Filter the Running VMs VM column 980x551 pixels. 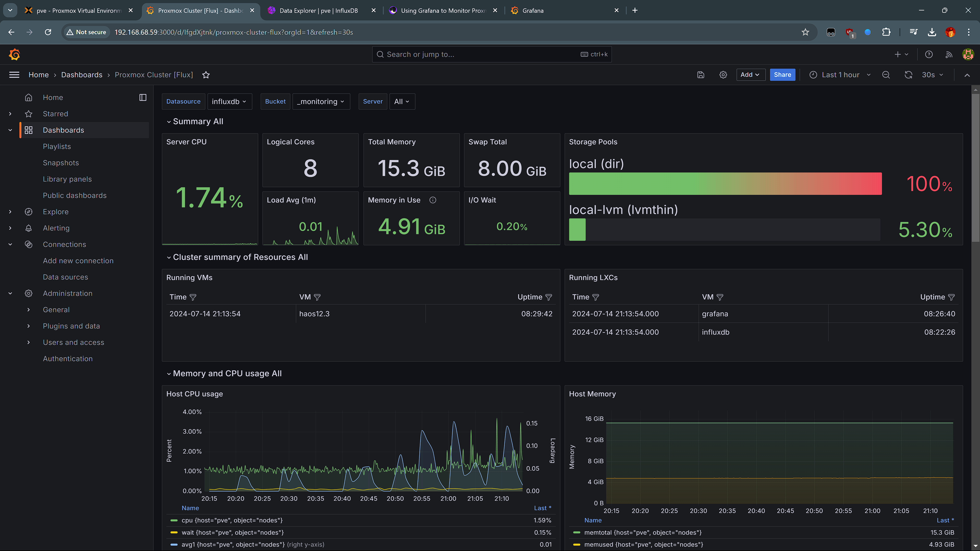click(x=317, y=297)
